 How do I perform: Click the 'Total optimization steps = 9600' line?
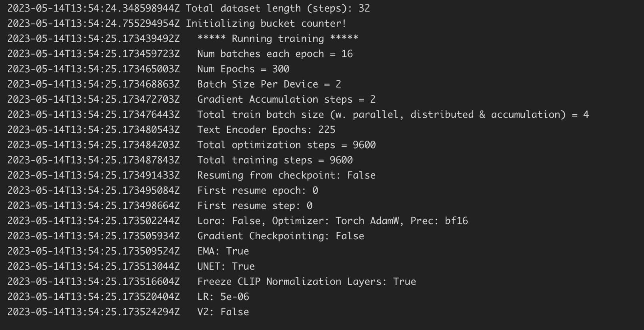286,145
